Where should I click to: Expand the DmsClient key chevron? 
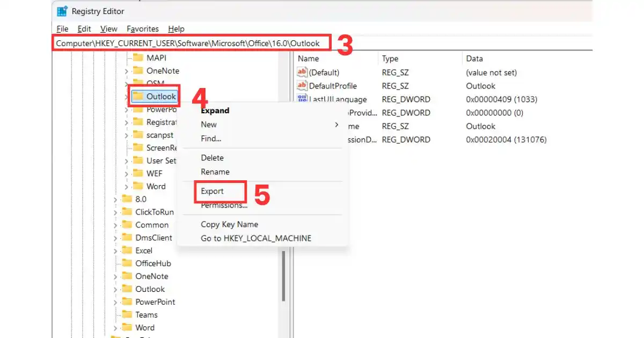115,238
